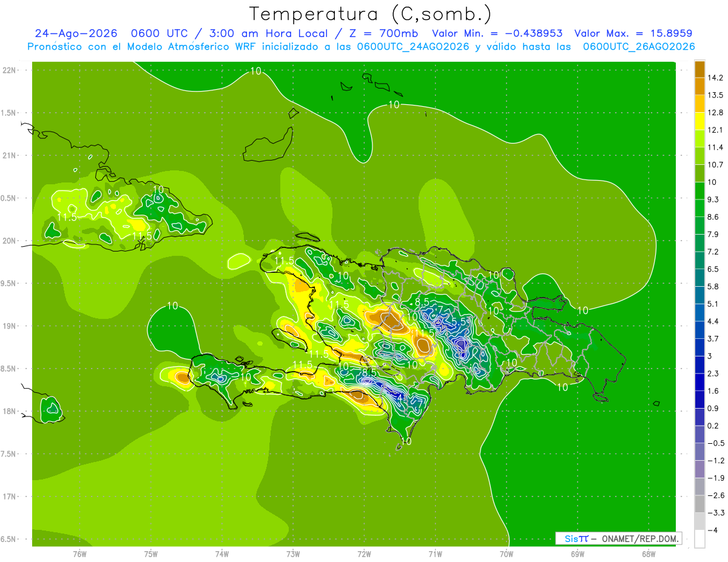This screenshot has height=562, width=728.
Task: Click the "22N" latitude axis label
Action: coord(9,70)
